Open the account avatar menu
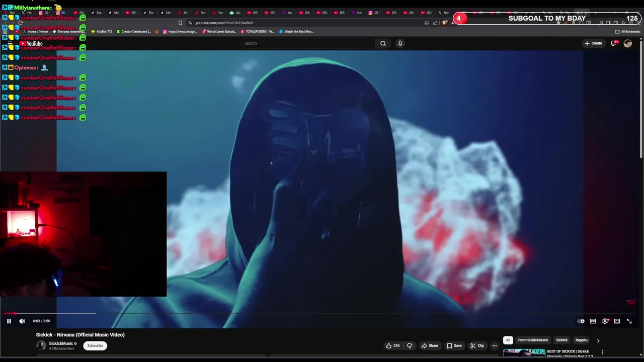The width and height of the screenshot is (644, 362). (x=627, y=43)
